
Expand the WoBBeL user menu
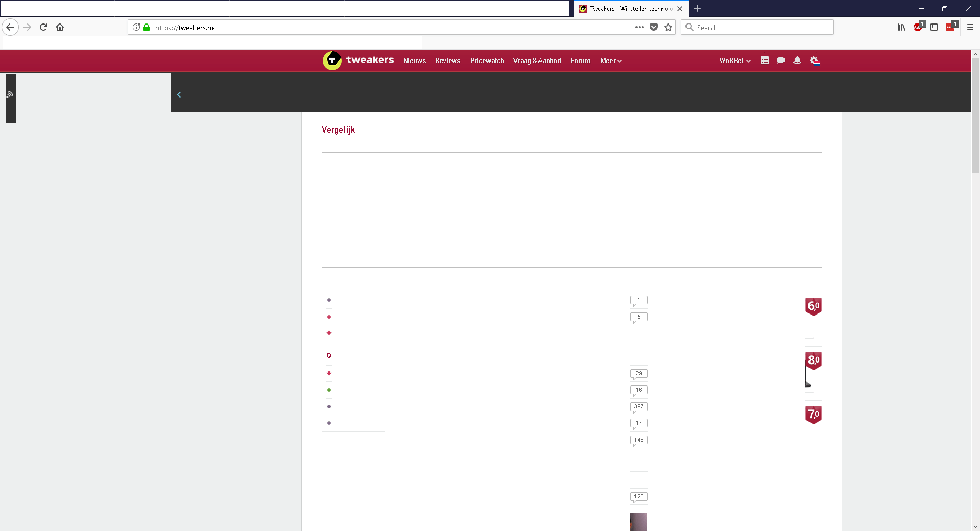tap(735, 61)
